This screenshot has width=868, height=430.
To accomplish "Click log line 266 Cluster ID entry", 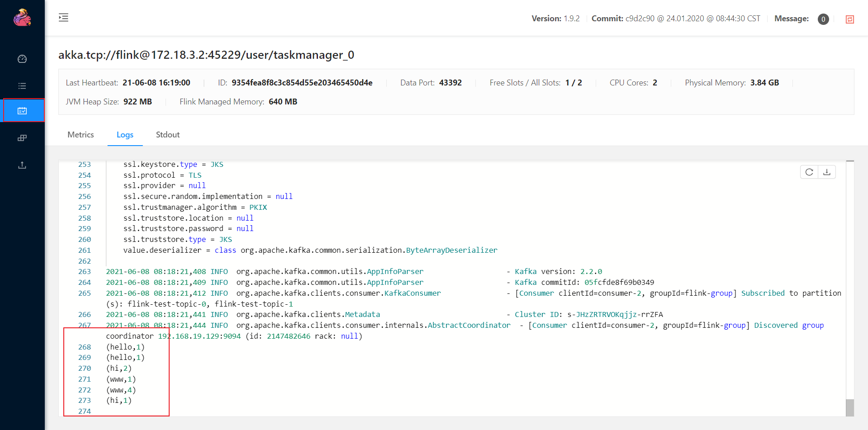I will point(384,315).
